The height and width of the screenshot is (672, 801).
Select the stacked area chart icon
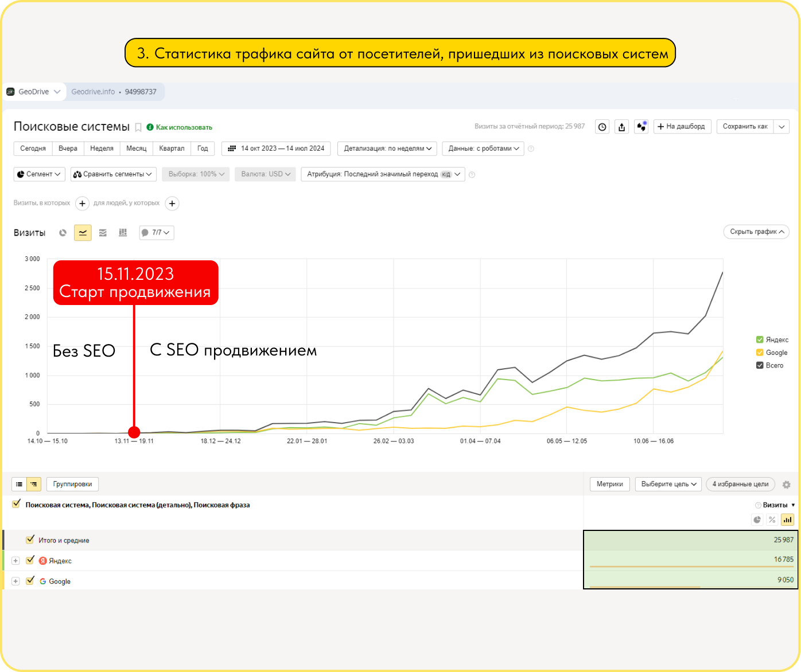pos(103,233)
